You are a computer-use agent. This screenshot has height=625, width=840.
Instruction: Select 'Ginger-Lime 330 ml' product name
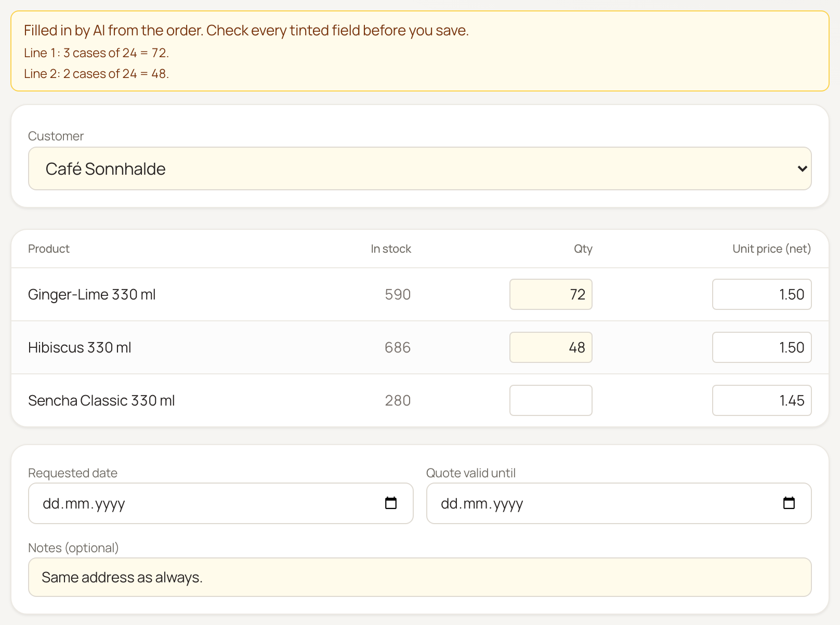click(92, 294)
